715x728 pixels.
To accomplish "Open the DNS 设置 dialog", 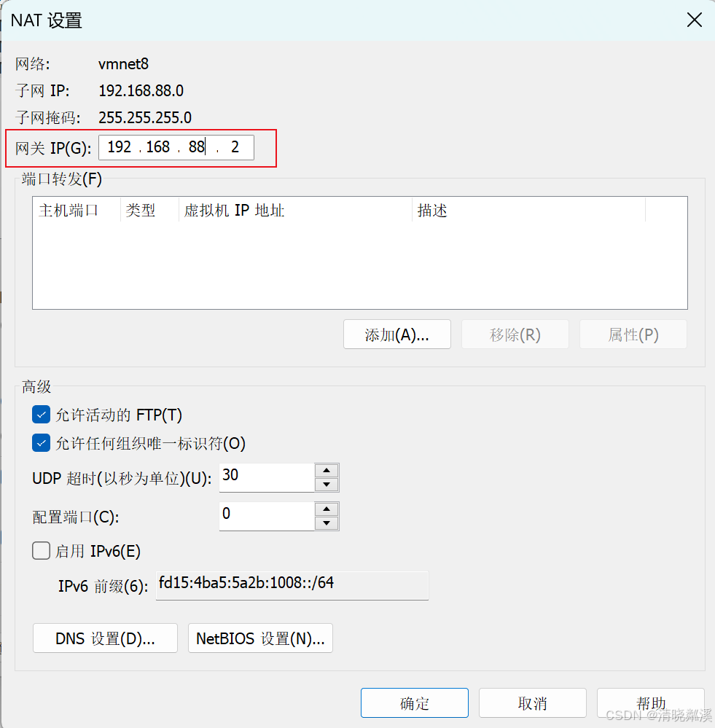I will 104,638.
